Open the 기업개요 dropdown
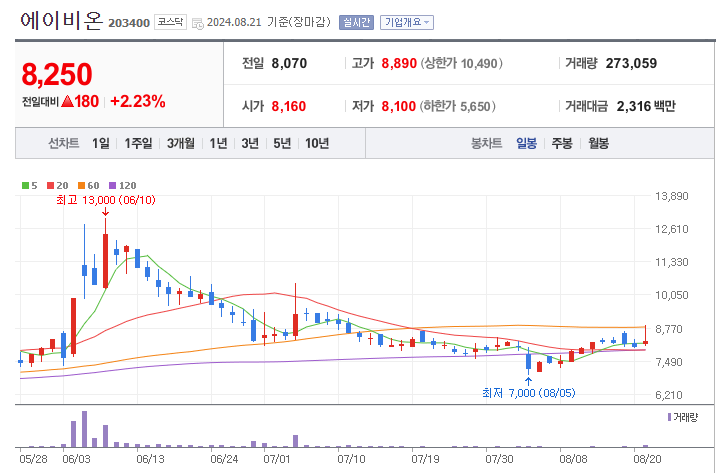Image resolution: width=716 pixels, height=473 pixels. tap(407, 22)
